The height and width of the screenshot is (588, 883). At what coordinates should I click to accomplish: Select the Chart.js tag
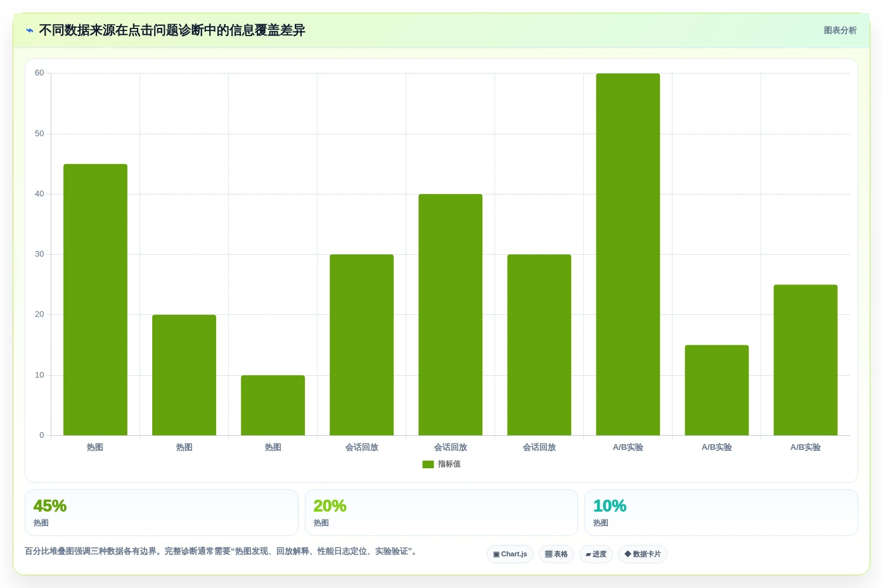point(510,554)
